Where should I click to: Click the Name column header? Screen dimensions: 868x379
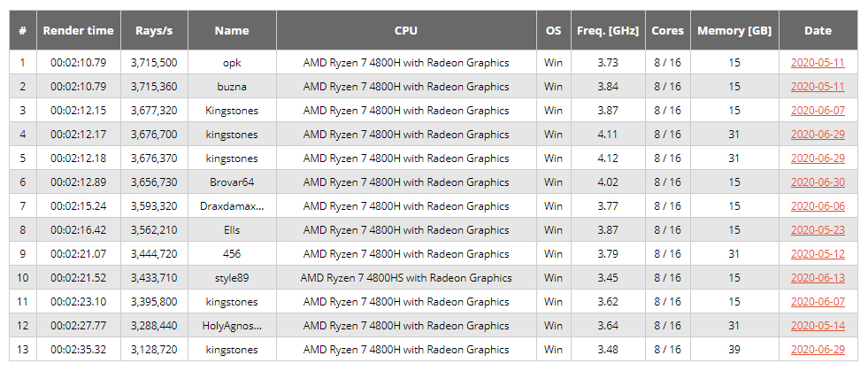(x=232, y=30)
